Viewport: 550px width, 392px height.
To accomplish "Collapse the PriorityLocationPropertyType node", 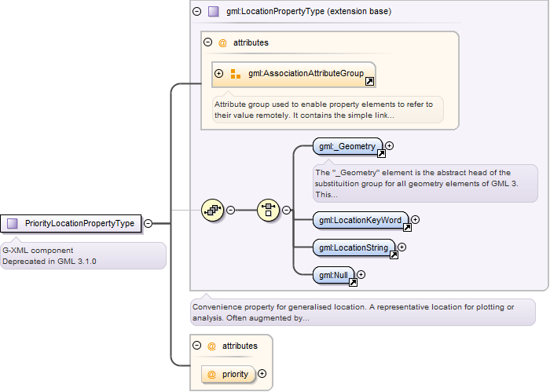I will click(148, 223).
